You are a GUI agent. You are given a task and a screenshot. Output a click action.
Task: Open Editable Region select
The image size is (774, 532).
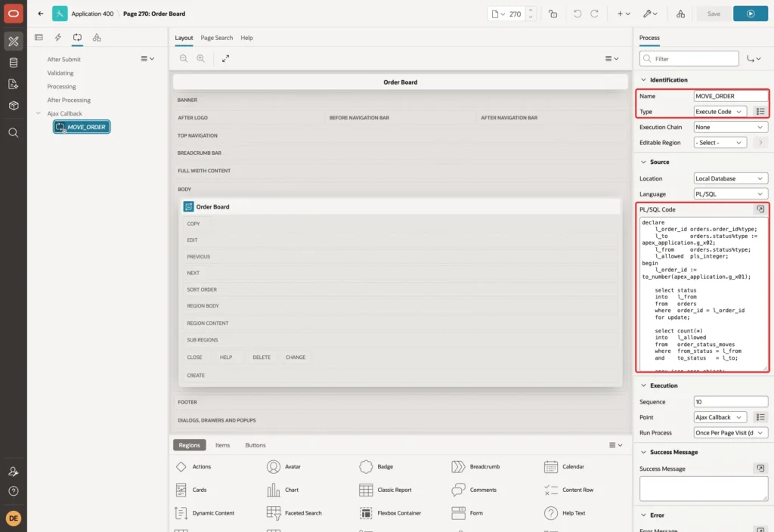pos(720,143)
